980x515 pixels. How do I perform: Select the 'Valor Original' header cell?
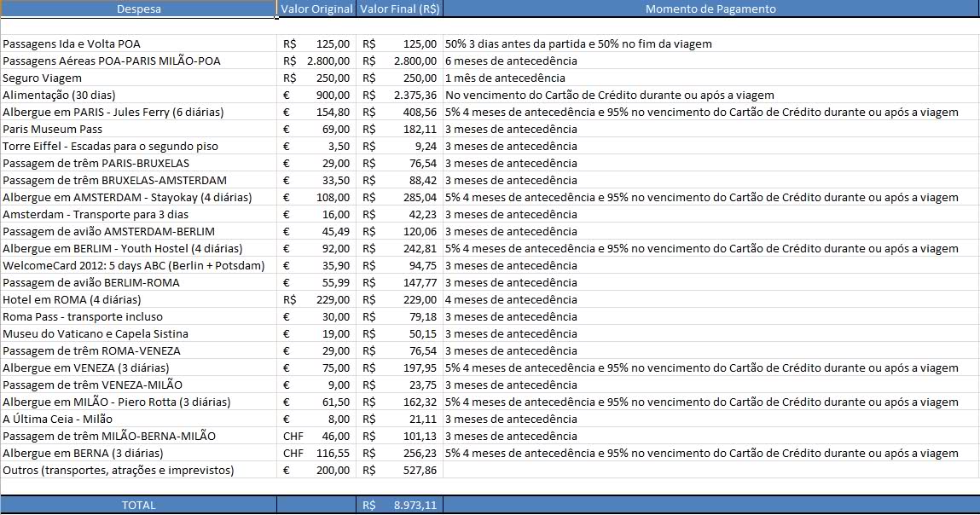(316, 9)
